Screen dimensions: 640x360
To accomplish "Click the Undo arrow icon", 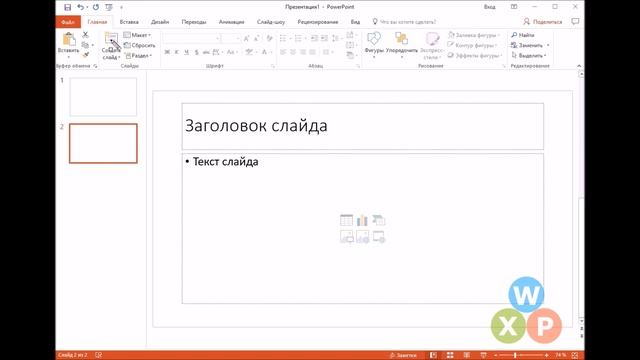I will [x=80, y=7].
